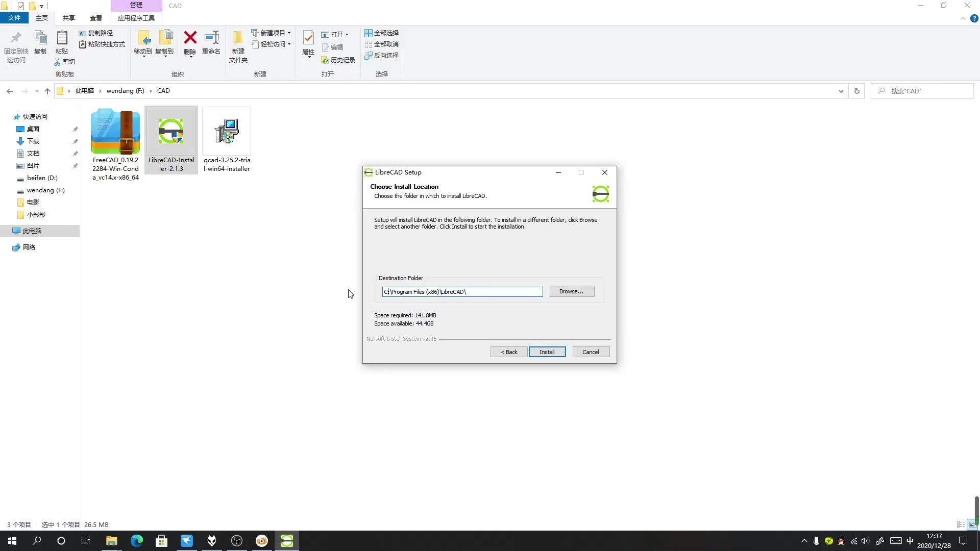This screenshot has height=551, width=980.
Task: Click Browse... to choose another folder
Action: click(x=572, y=291)
